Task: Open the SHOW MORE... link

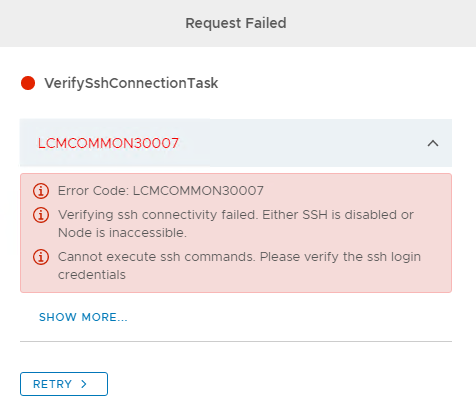Action: pyautogui.click(x=83, y=317)
